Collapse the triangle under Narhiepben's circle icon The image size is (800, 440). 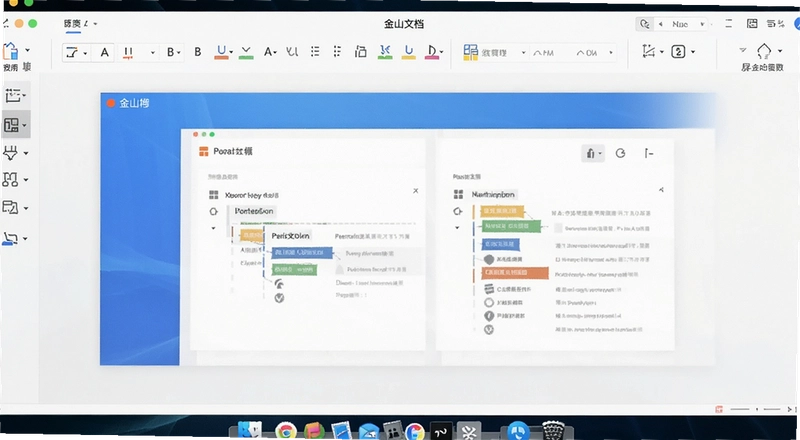coord(457,228)
